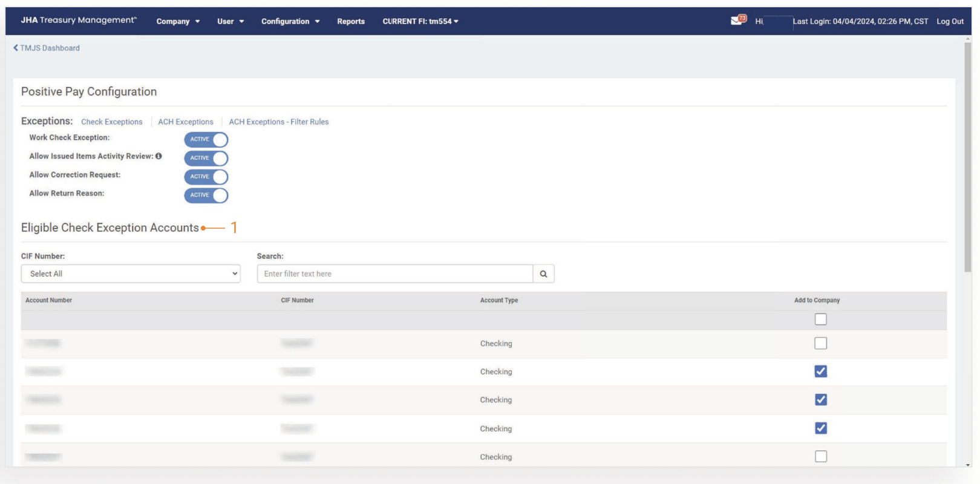
Task: Go to Reports in the navigation bar
Action: click(x=351, y=21)
